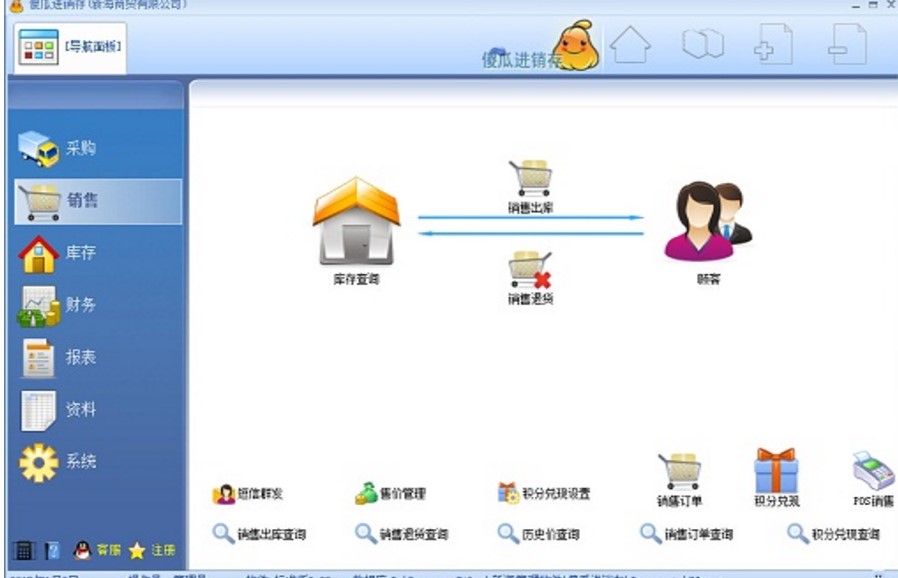Switch to the 导航面板 tab
Screen dimensions: 898x578
[x=70, y=47]
